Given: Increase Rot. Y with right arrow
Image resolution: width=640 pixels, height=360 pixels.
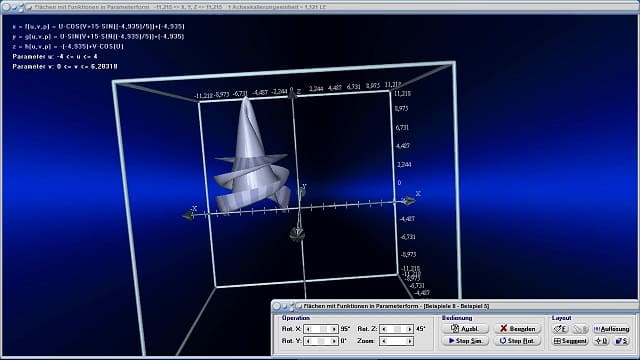Looking at the screenshot, I should (334, 341).
